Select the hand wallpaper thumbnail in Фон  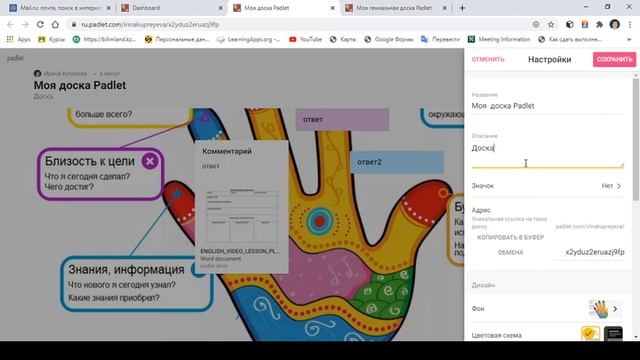click(x=598, y=309)
